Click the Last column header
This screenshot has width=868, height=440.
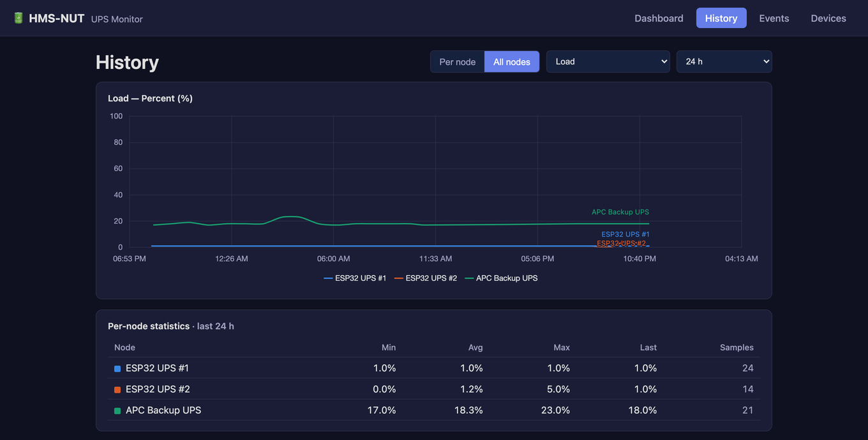pyautogui.click(x=648, y=347)
